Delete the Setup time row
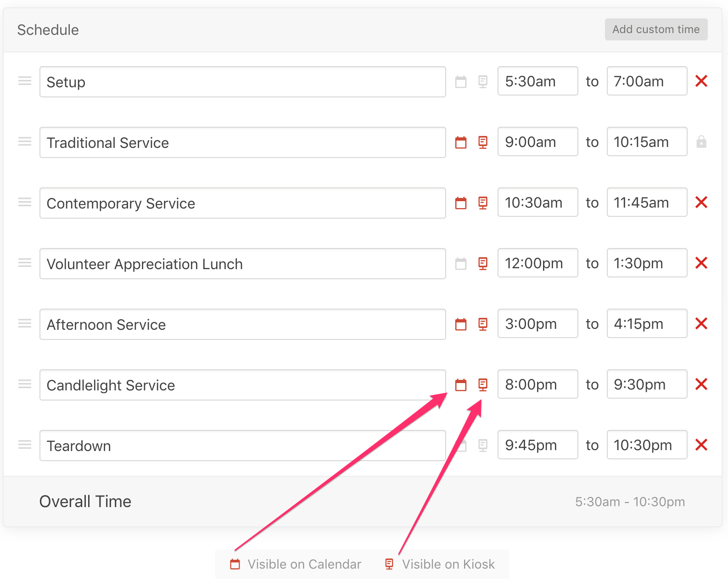This screenshot has width=728, height=587. (x=701, y=81)
